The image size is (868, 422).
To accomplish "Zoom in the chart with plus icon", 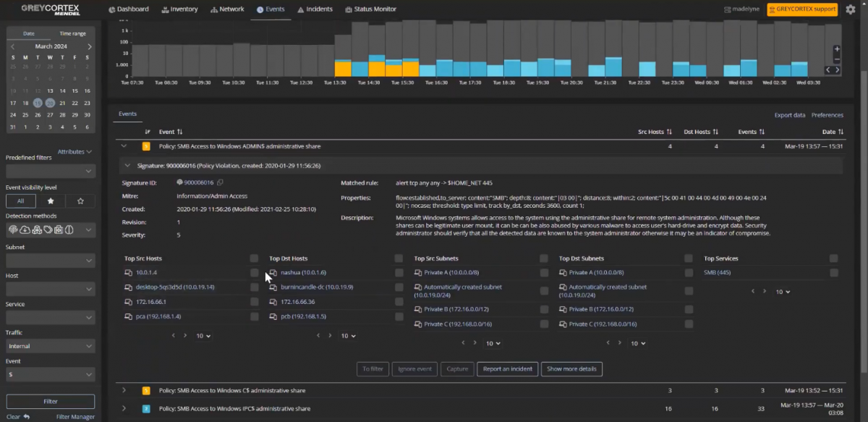I will coord(837,48).
